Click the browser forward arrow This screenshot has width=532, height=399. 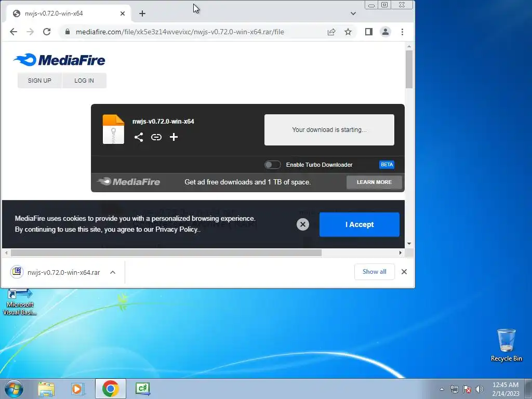tap(30, 32)
